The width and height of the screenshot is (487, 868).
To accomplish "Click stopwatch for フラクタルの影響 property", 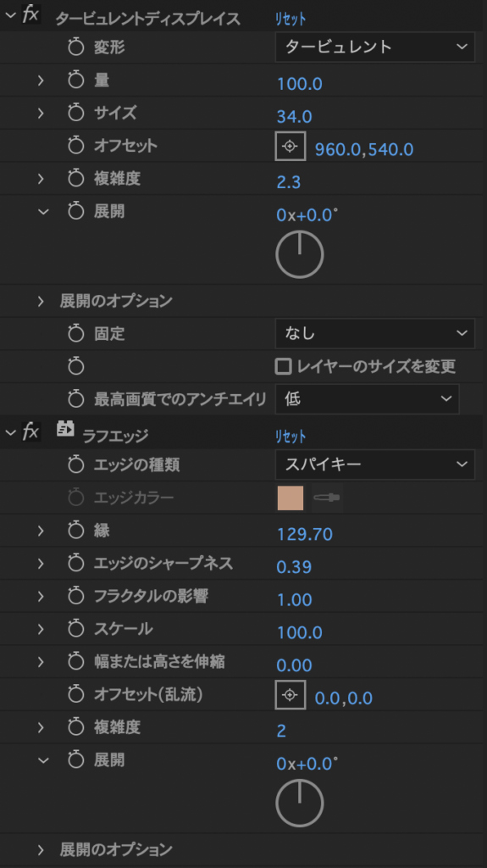I will 76,596.
